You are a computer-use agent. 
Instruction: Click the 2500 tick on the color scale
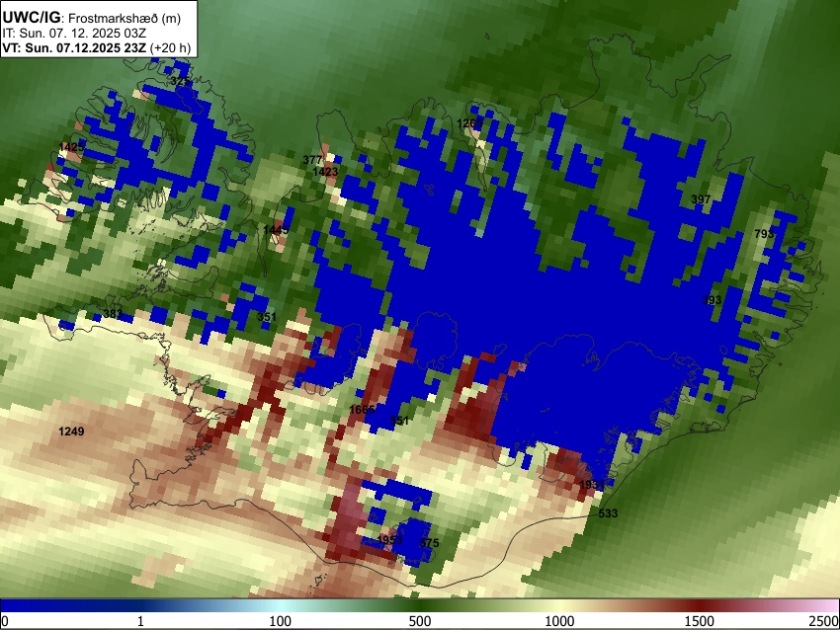tap(824, 621)
